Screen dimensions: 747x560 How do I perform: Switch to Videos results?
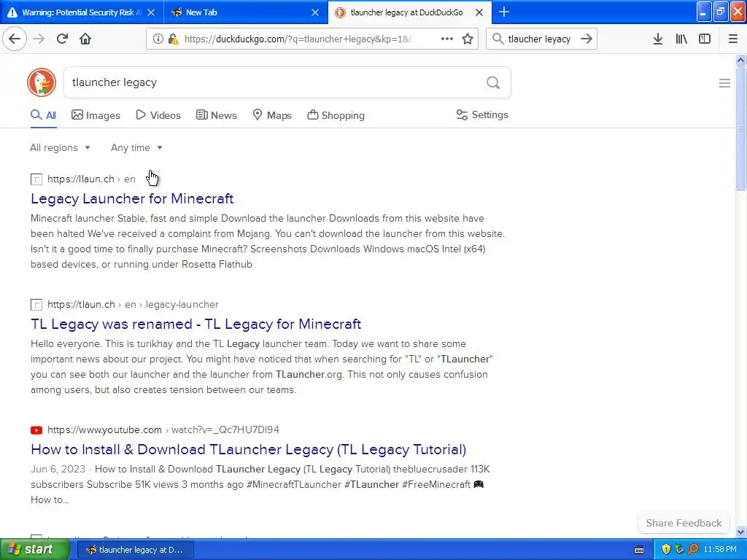(158, 115)
